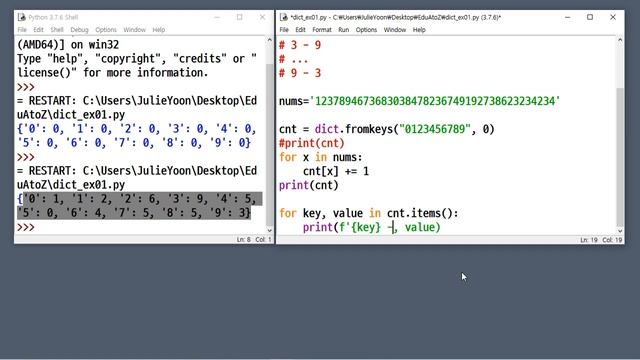The image size is (640, 360).
Task: Close the Python Shell window
Action: pyautogui.click(x=262, y=17)
